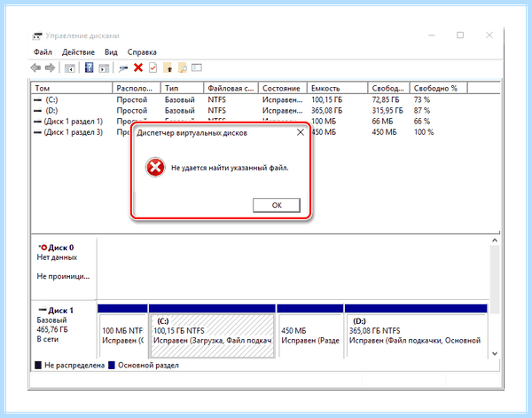Click the Нет данных text under Диск 0
This screenshot has height=418, width=532.
click(57, 257)
